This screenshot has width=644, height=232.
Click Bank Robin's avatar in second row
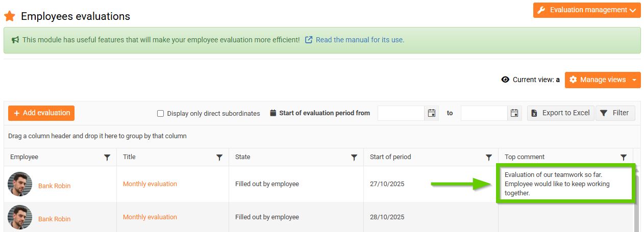(20, 217)
